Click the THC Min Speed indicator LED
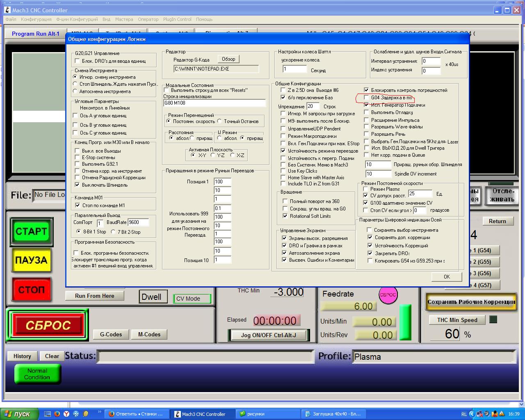The image size is (525, 420). 493,319
